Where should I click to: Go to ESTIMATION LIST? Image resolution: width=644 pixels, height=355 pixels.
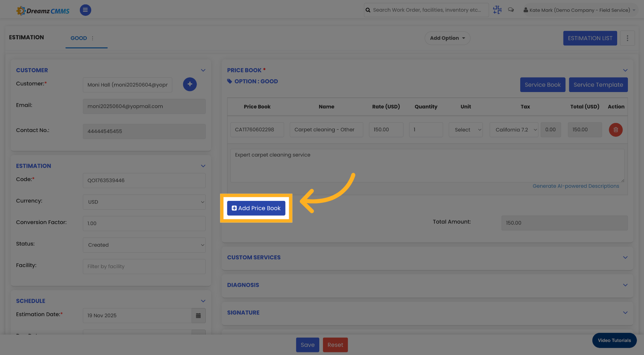[590, 38]
